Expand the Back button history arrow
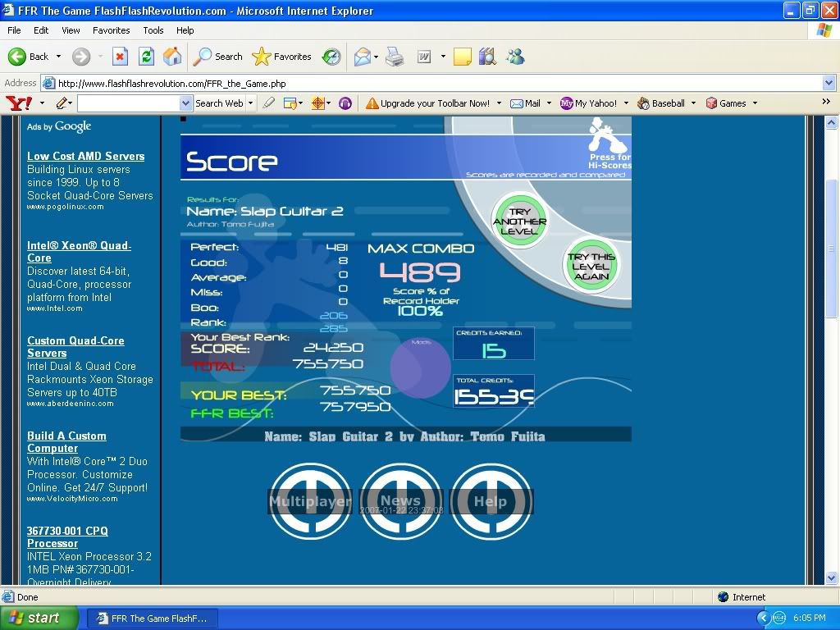 point(57,57)
